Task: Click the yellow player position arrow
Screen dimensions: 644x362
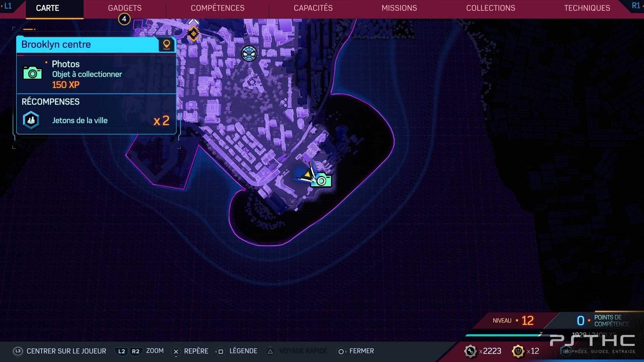Action: pos(307,175)
